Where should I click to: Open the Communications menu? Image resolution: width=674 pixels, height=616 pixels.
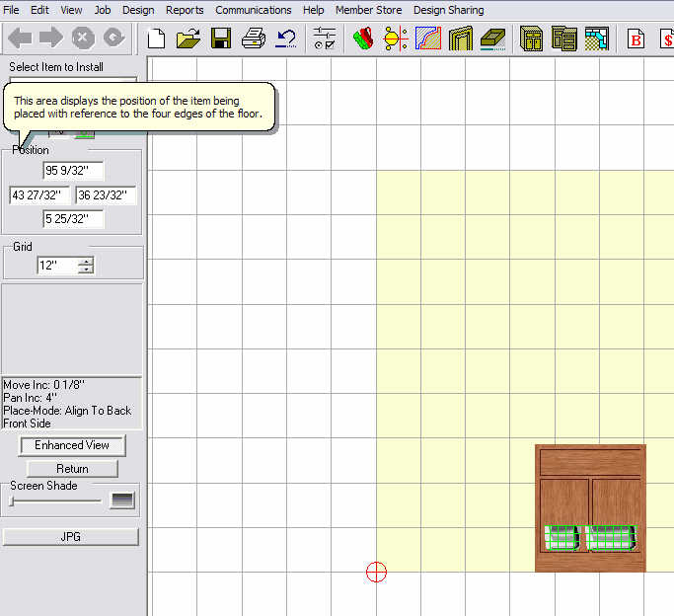254,10
